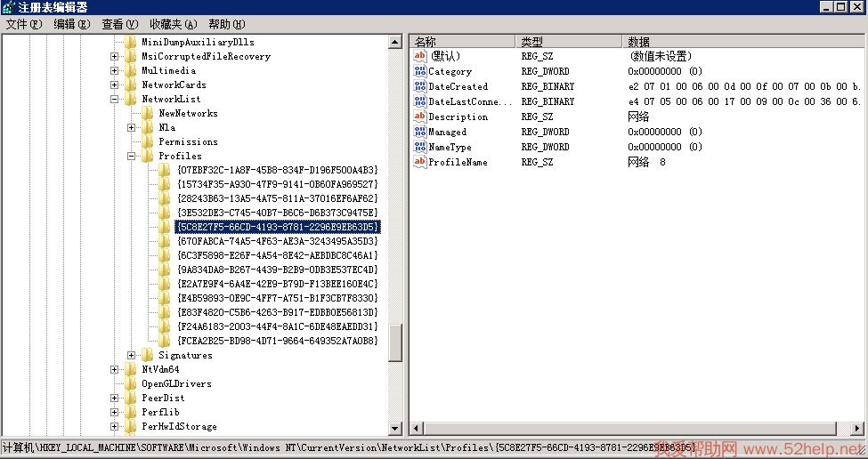Select key {E4B59893-0E9C-4FF7-A751-B1F3CB7F8330}
Image resolution: width=868 pixels, height=459 pixels.
click(278, 298)
